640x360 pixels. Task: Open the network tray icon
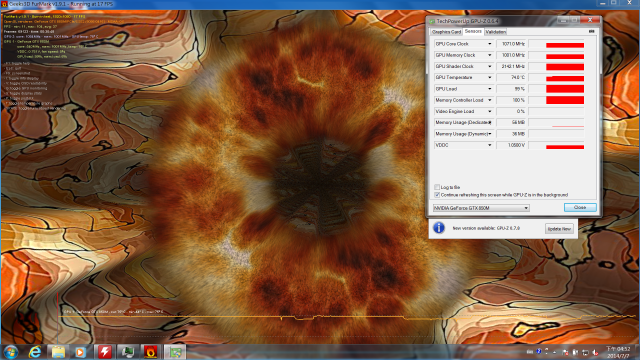pos(585,352)
